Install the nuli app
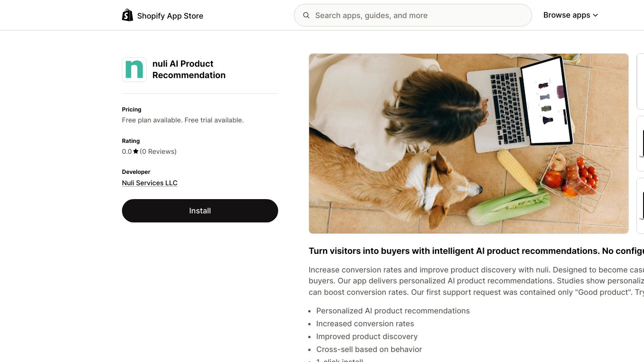The height and width of the screenshot is (362, 644). [x=200, y=211]
